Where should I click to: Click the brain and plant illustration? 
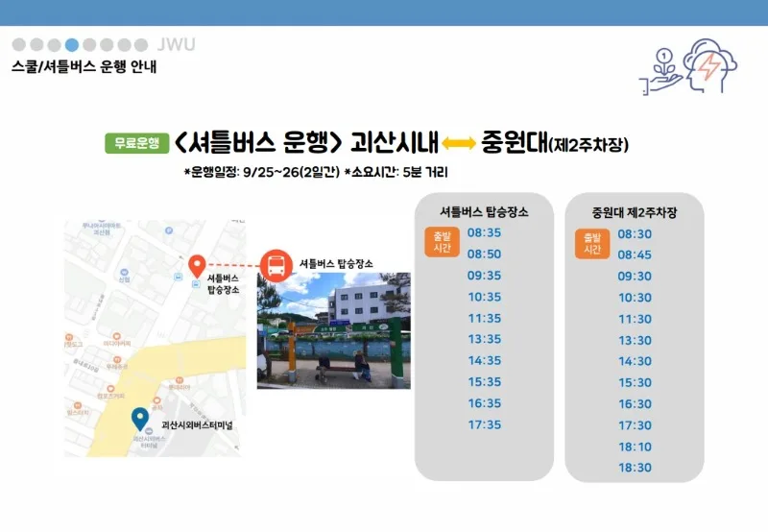[688, 66]
